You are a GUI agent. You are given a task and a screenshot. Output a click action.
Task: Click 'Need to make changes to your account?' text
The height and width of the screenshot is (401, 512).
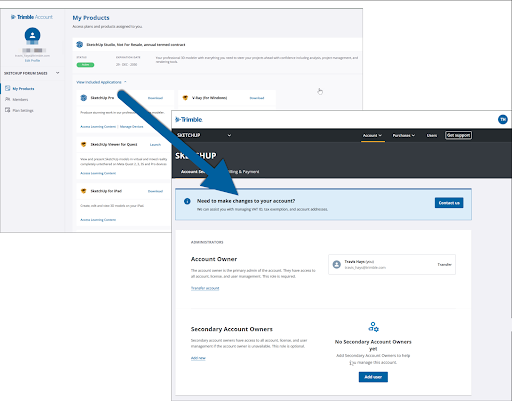[x=246, y=201]
